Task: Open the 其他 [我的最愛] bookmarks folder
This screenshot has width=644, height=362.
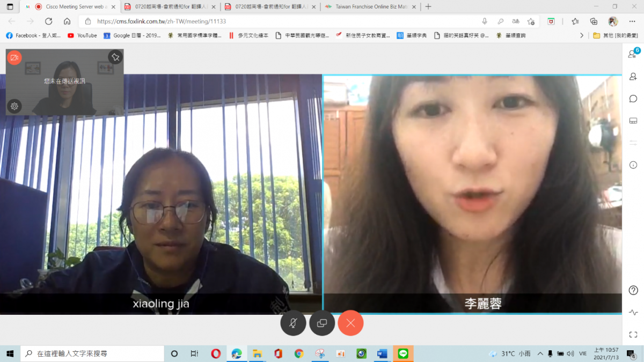Action: pyautogui.click(x=615, y=35)
